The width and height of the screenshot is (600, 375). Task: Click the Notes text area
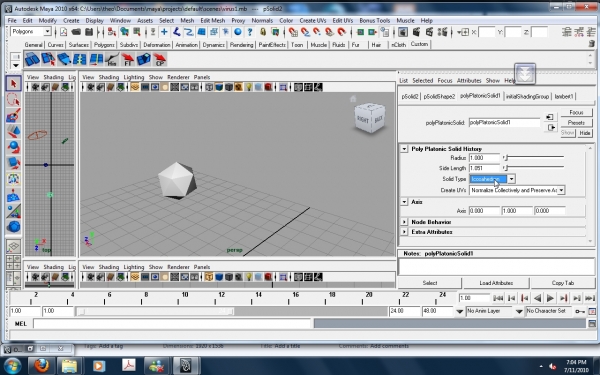pos(497,267)
